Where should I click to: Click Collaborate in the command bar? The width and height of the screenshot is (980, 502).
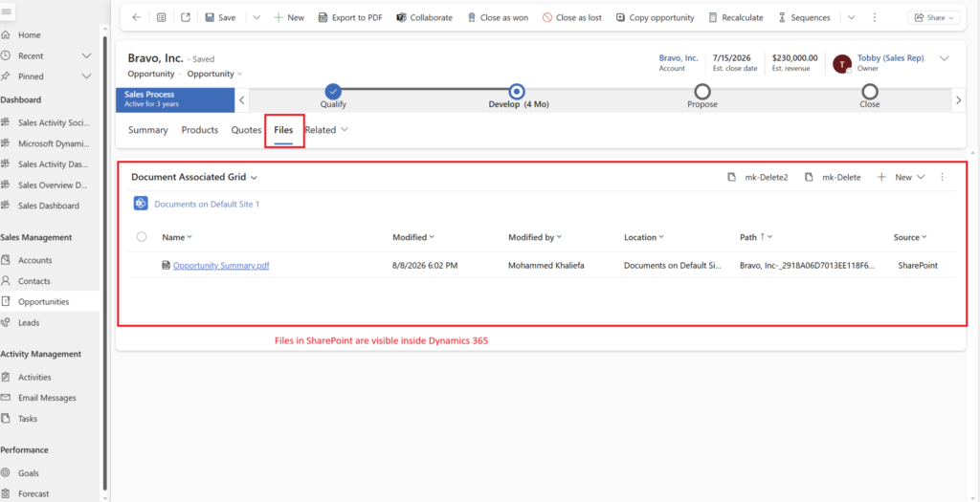pos(424,17)
